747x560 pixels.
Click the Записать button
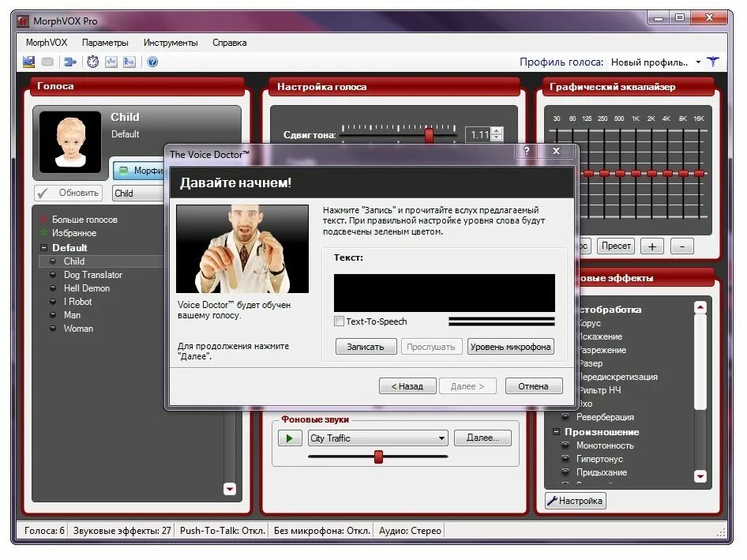coord(366,347)
